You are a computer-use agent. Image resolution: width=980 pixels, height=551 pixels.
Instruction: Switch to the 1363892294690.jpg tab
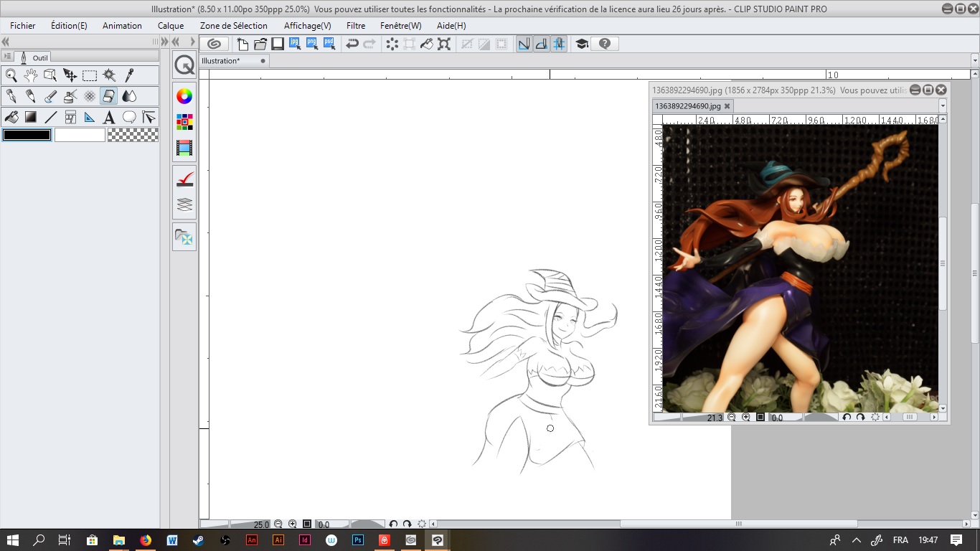point(687,106)
